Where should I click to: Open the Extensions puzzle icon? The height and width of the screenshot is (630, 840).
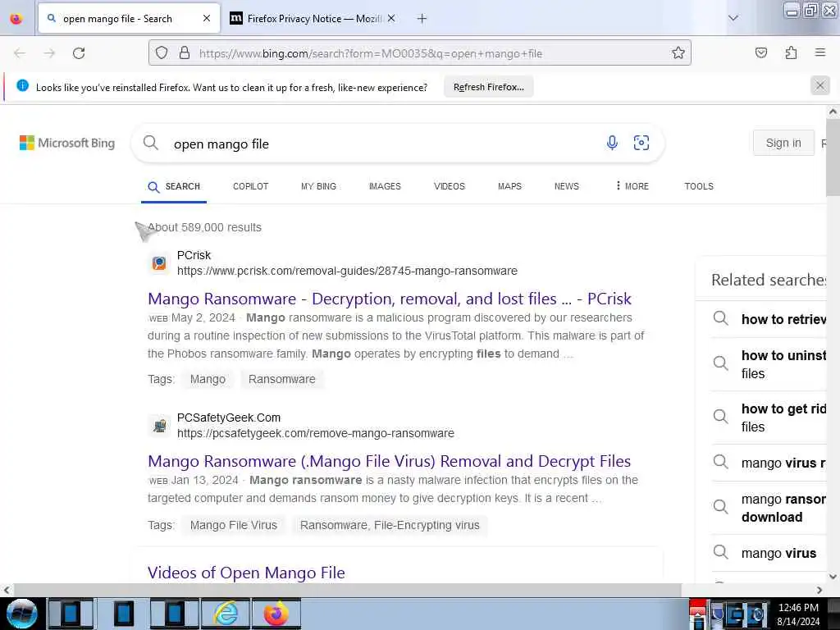[x=791, y=52]
